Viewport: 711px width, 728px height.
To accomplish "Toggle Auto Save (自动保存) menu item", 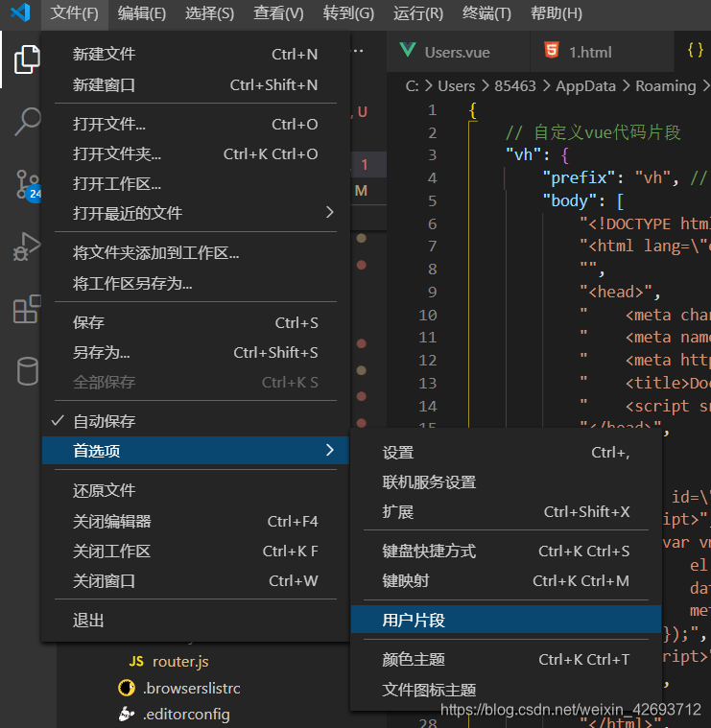I will (x=196, y=421).
